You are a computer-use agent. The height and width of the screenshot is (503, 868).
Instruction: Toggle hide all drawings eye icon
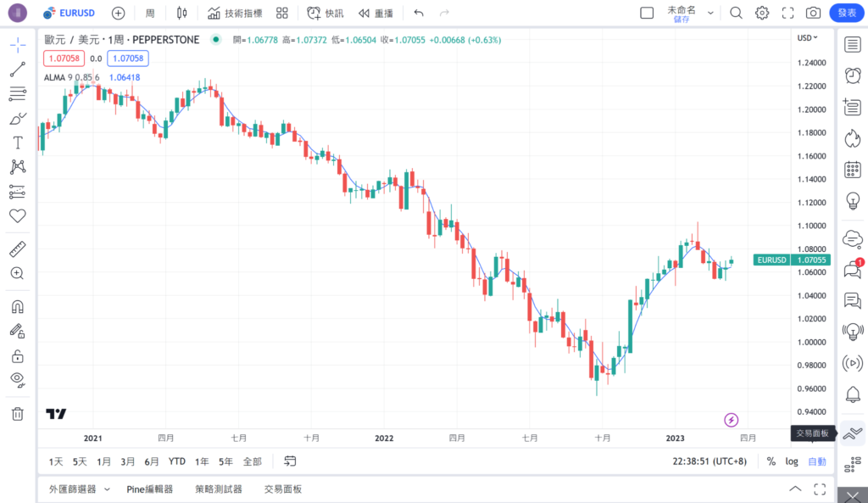[x=17, y=378]
